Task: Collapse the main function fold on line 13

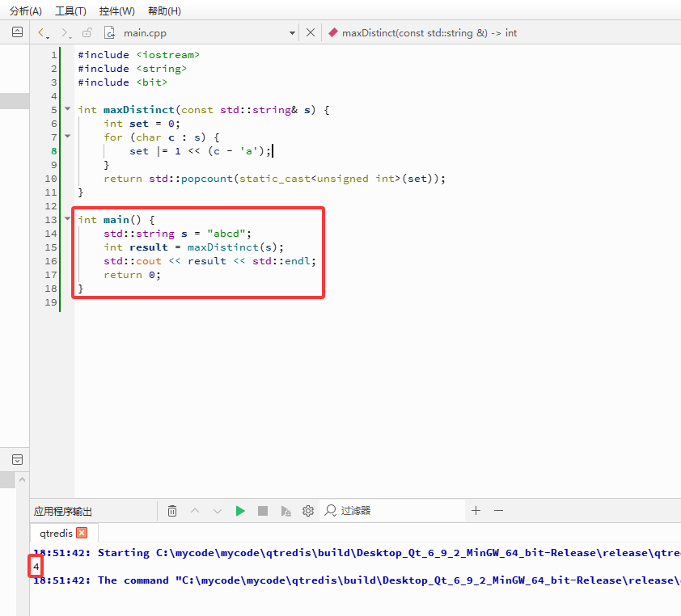Action: point(68,218)
